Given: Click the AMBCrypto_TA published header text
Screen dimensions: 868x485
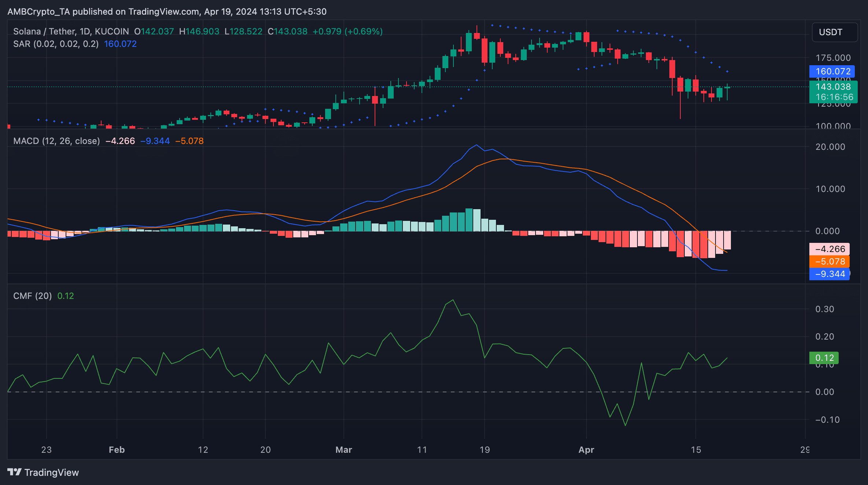Looking at the screenshot, I should (x=167, y=12).
